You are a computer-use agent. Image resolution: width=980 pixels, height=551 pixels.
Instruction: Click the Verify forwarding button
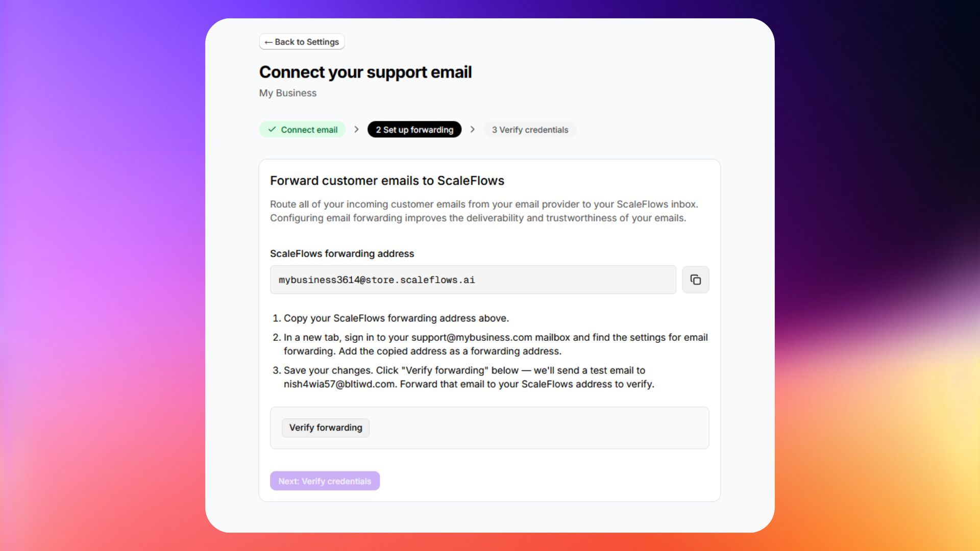[326, 428]
